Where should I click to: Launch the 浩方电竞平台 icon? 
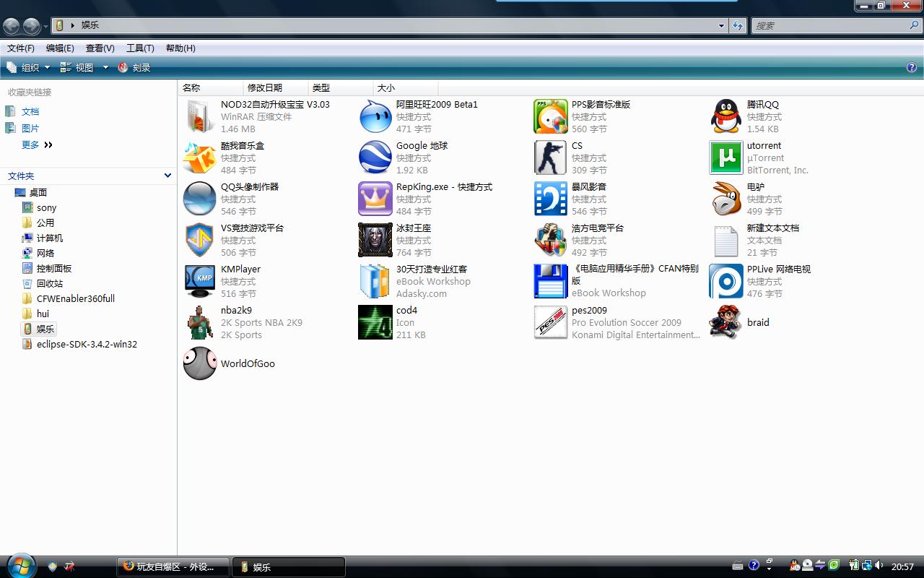tap(551, 240)
